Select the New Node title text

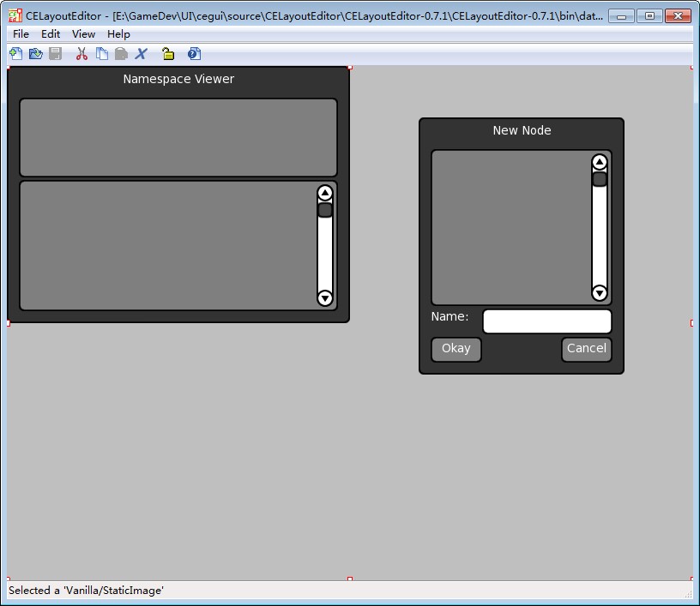coord(522,130)
